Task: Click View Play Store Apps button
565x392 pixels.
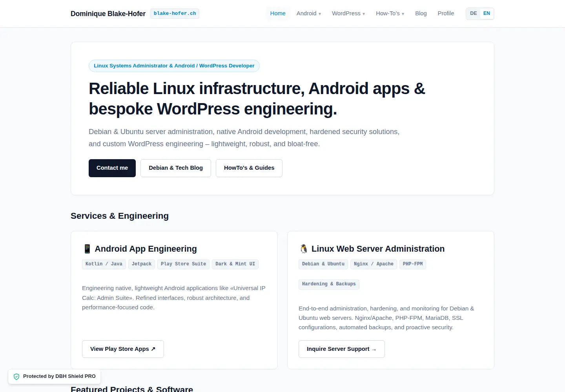Action: coord(123,349)
